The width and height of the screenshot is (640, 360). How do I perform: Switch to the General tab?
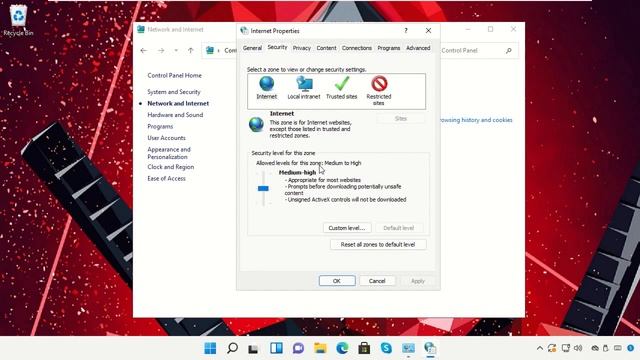click(252, 48)
